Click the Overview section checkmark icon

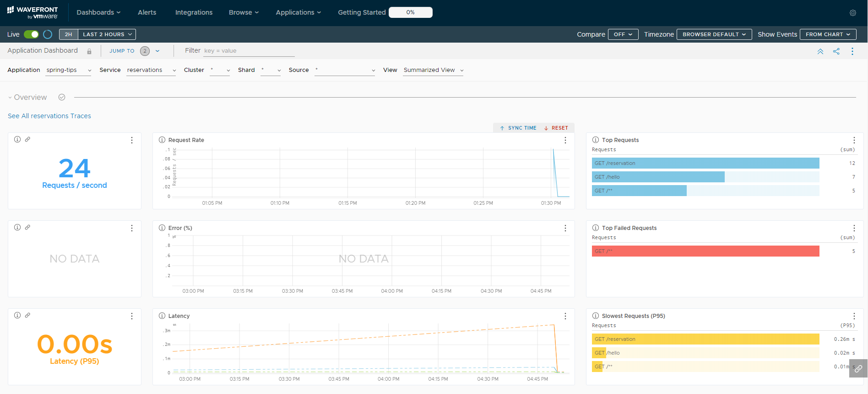point(62,97)
